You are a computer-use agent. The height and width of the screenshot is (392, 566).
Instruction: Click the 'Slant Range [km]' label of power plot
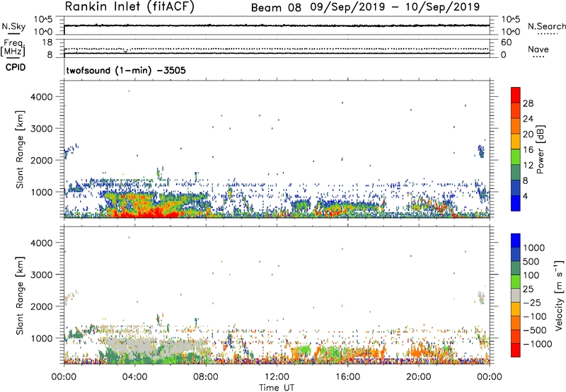click(x=20, y=149)
